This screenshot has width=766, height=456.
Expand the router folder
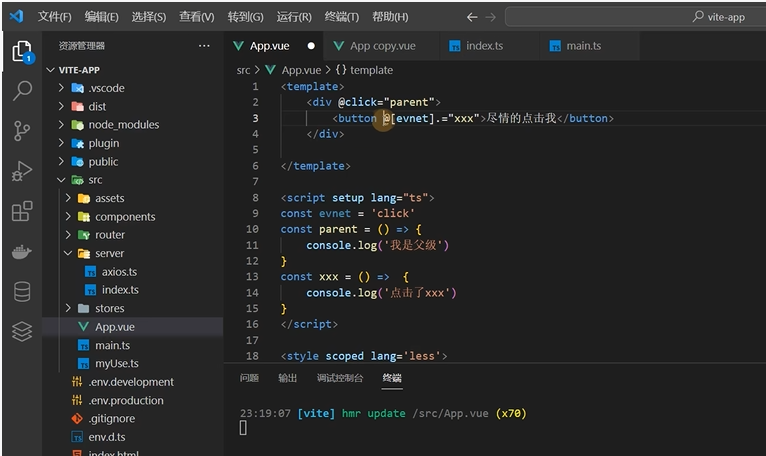68,235
